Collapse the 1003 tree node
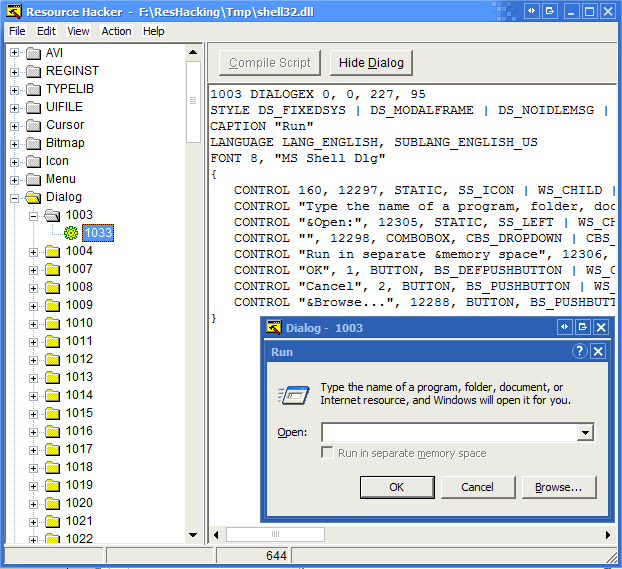622x569 pixels. tap(33, 216)
